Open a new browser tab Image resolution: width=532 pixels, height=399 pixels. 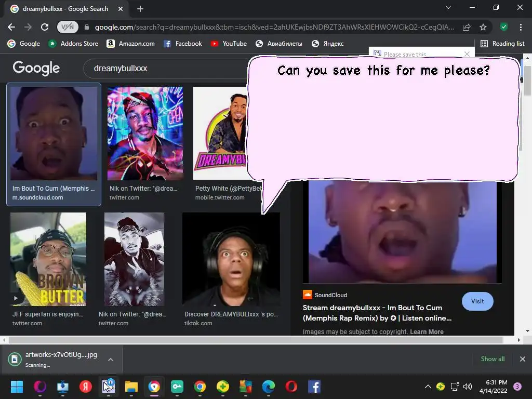pyautogui.click(x=140, y=9)
